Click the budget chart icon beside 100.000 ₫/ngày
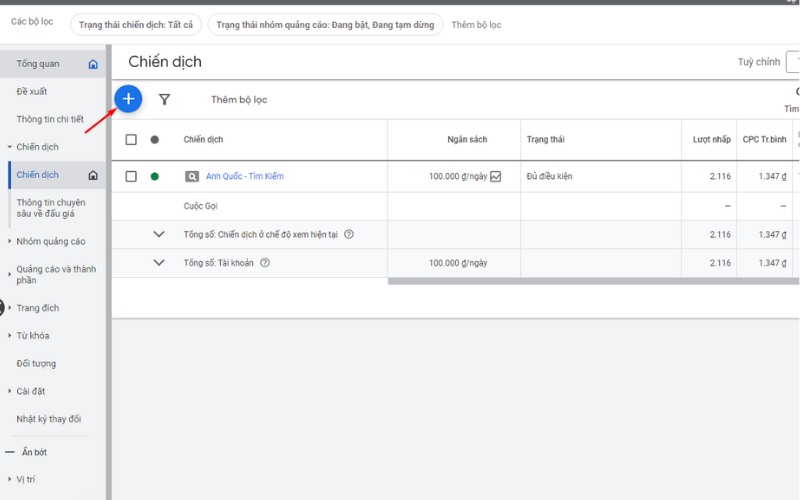Viewport: 800px width, 500px height. pos(496,177)
